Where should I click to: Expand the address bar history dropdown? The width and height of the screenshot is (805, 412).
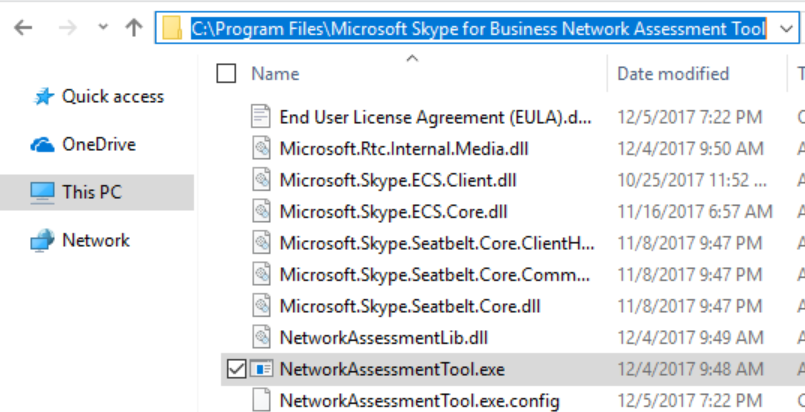click(783, 29)
